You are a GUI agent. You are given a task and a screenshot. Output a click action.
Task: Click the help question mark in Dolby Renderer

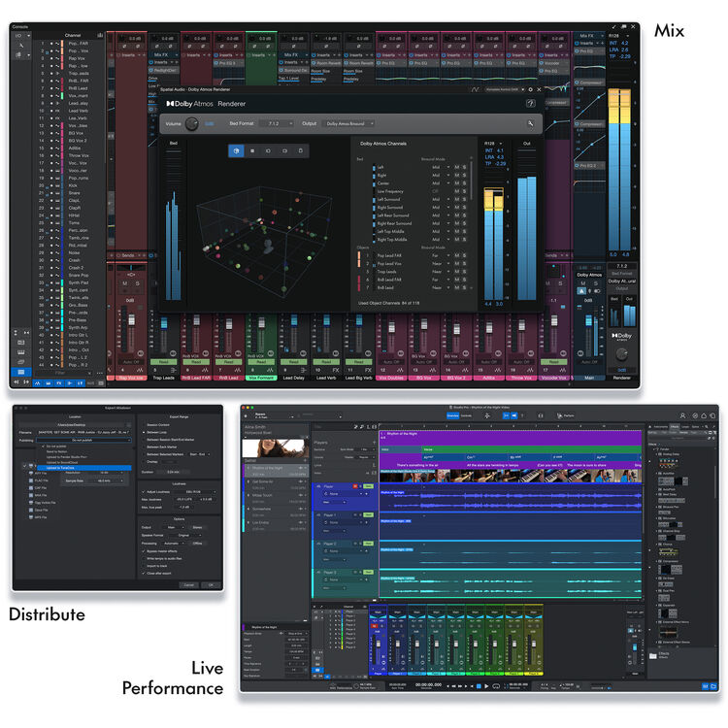[530, 103]
